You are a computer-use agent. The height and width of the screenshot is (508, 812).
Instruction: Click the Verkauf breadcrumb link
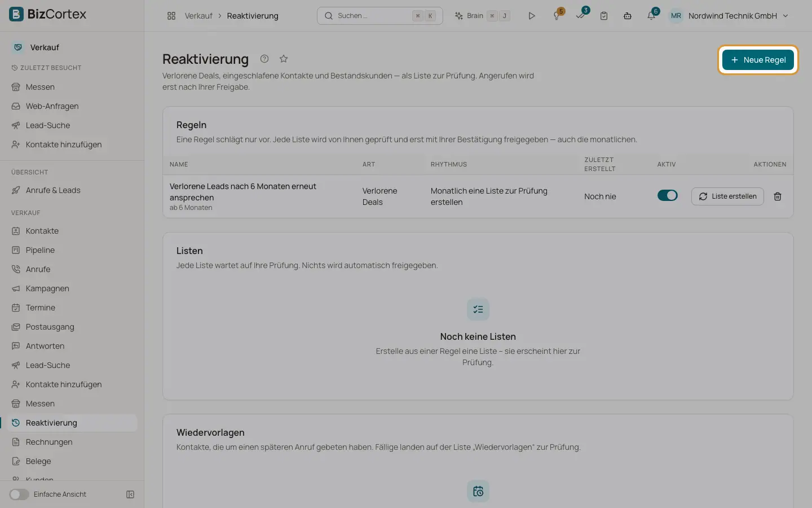(198, 16)
